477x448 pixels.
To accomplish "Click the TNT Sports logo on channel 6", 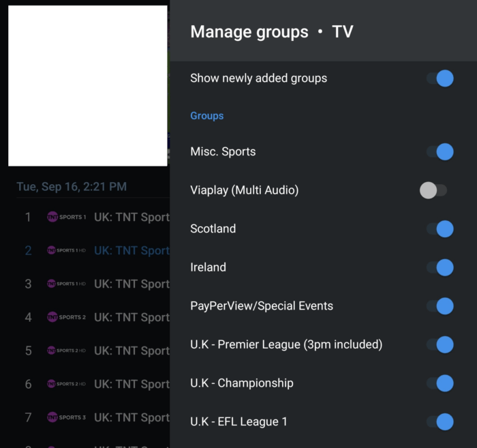I will point(66,385).
